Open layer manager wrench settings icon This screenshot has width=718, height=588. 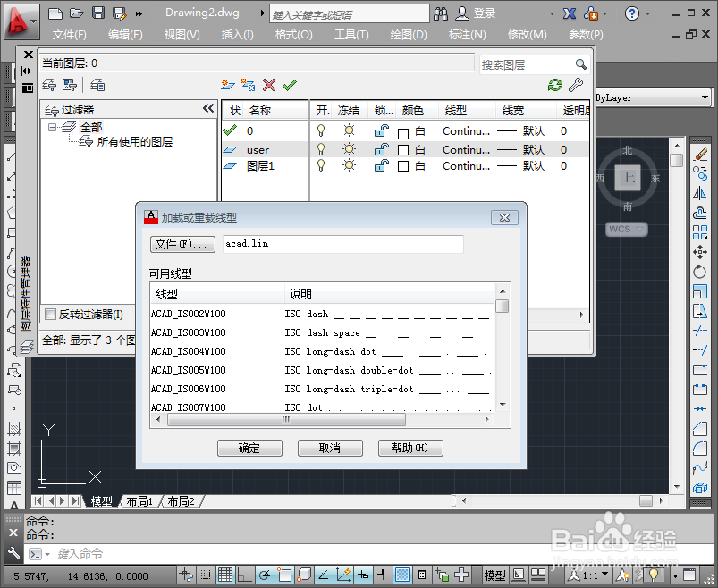(576, 85)
